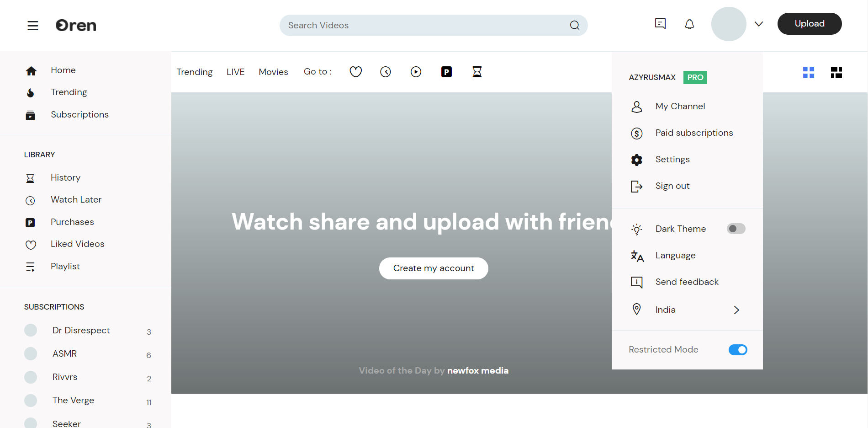The image size is (868, 428).
Task: Click the Create my account button
Action: pyautogui.click(x=433, y=268)
